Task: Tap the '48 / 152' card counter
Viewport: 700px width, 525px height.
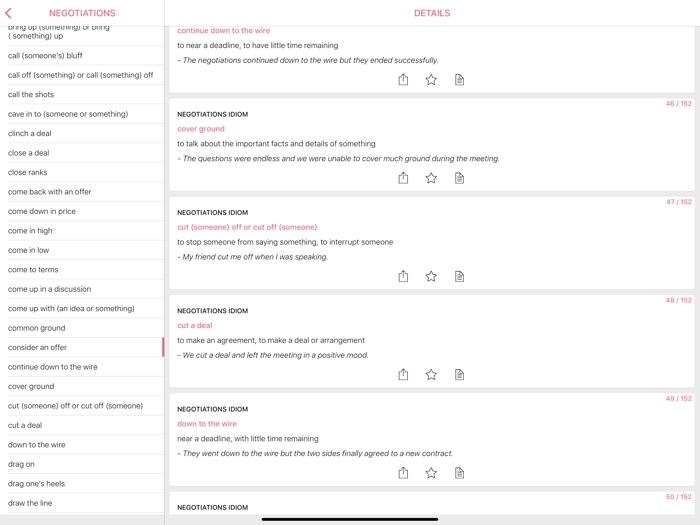Action: click(x=678, y=300)
